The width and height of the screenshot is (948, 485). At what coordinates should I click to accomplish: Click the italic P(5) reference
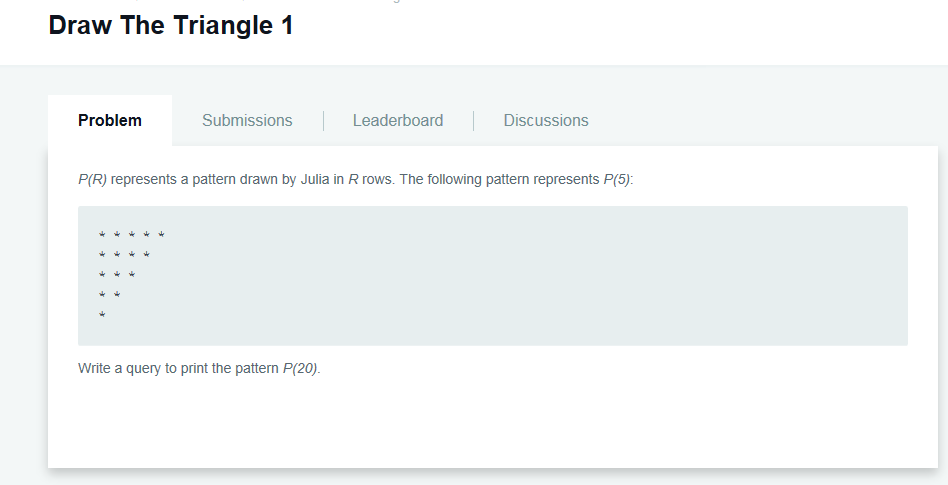click(617, 180)
